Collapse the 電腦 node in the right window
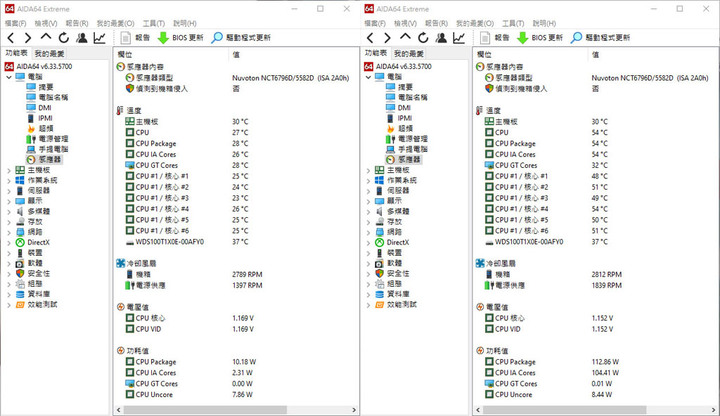The image size is (720, 416). [x=368, y=77]
